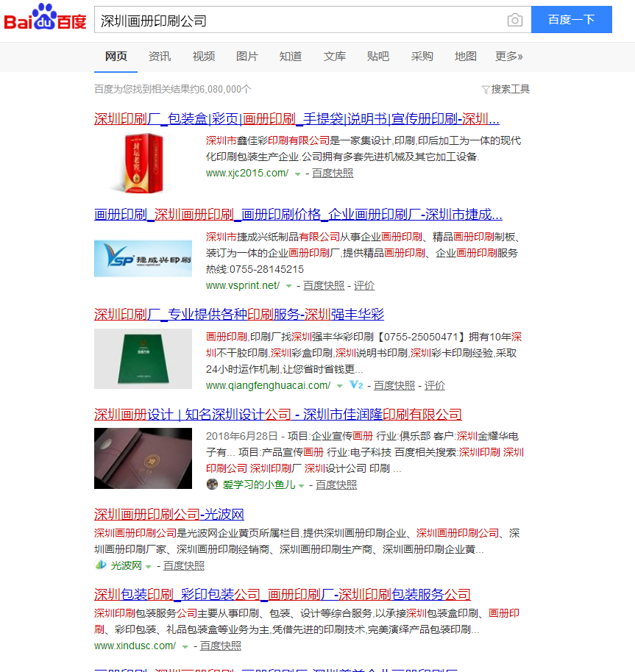Screen dimensions: 635x672
Task: Switch to the 图片 tab
Action: [247, 57]
